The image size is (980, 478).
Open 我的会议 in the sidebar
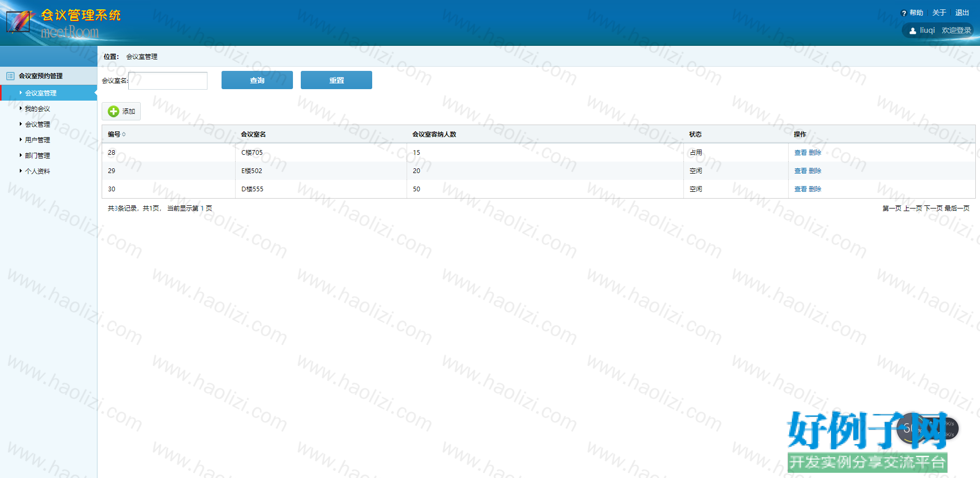pyautogui.click(x=38, y=109)
